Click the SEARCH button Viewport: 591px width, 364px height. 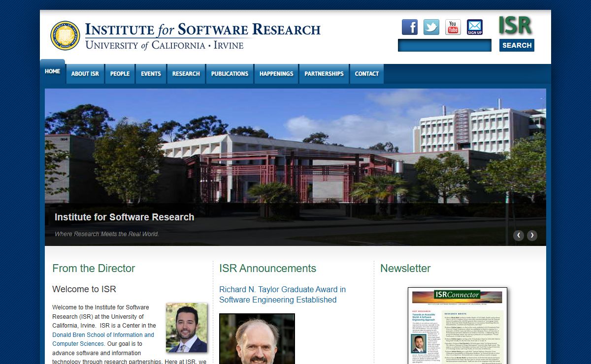pyautogui.click(x=517, y=45)
